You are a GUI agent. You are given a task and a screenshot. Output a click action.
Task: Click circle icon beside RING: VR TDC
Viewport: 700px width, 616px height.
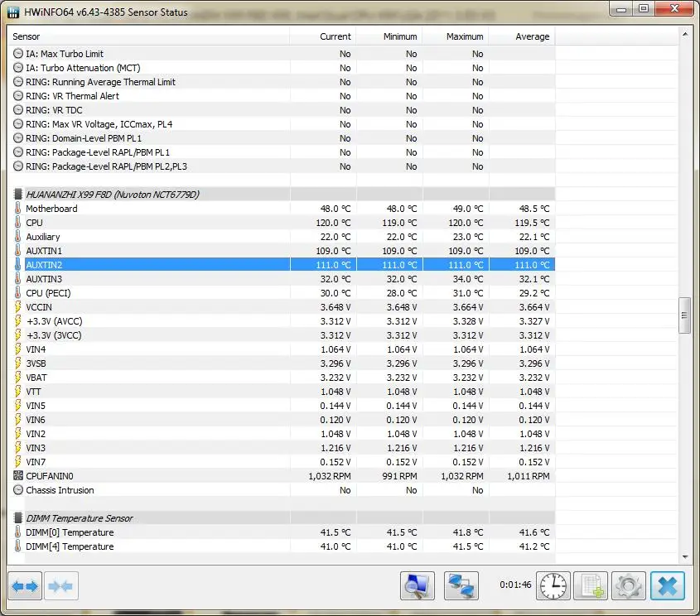(18, 110)
